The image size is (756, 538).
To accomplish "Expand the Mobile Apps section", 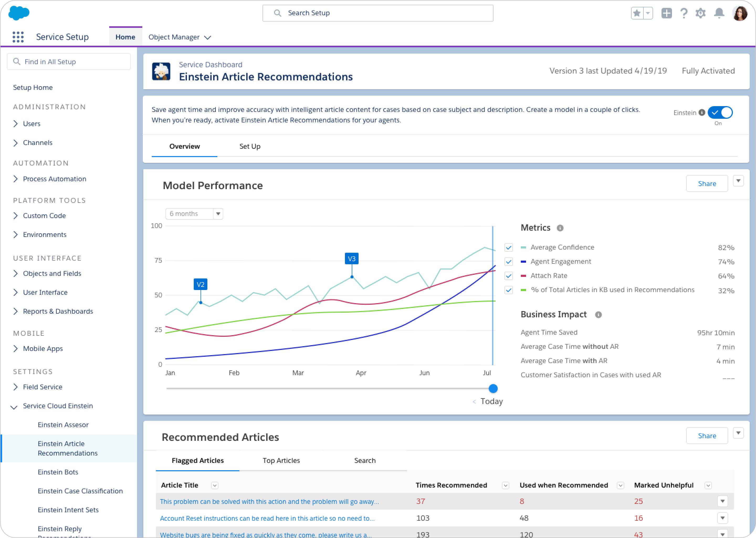I will pyautogui.click(x=15, y=349).
